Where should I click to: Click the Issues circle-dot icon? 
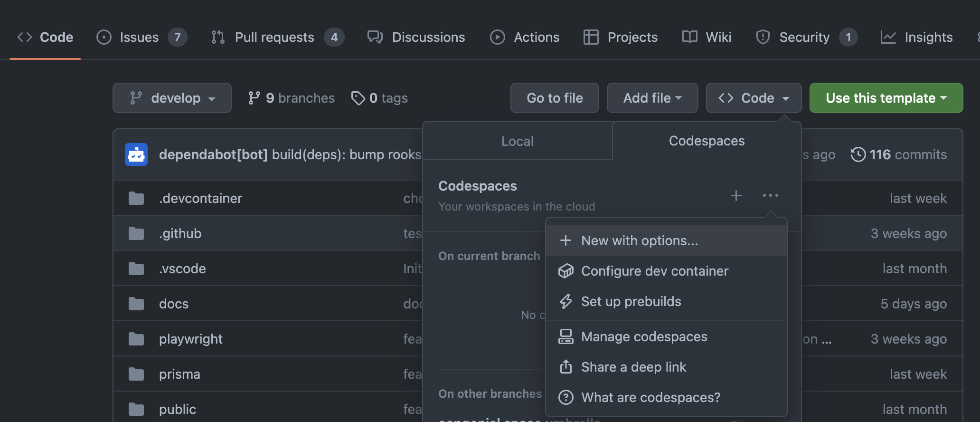click(x=104, y=37)
